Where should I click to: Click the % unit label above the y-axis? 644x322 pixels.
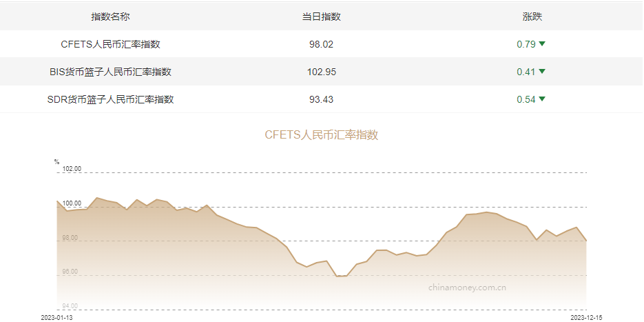(x=56, y=162)
